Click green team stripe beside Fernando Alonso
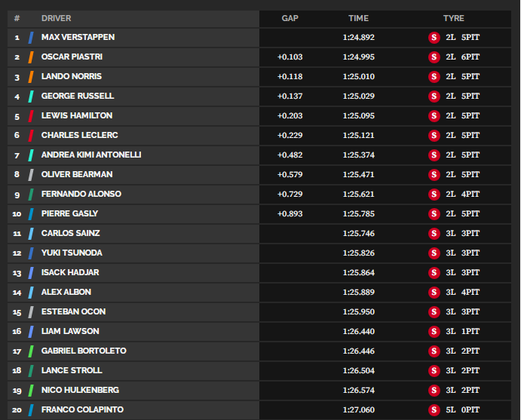The image size is (521, 420). point(31,195)
